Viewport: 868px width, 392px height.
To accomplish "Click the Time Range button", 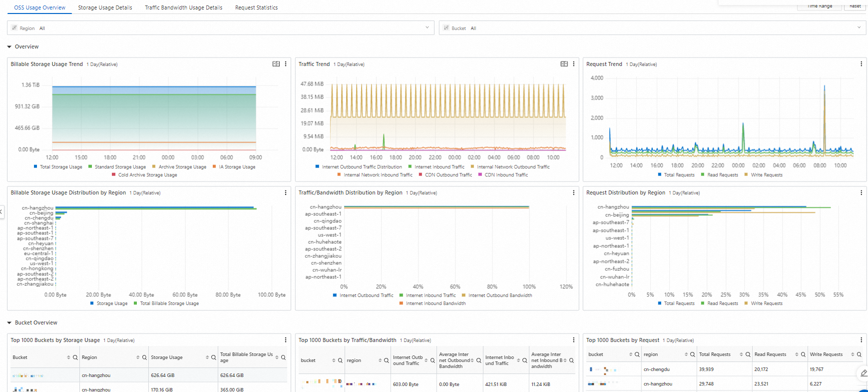I will pos(820,5).
